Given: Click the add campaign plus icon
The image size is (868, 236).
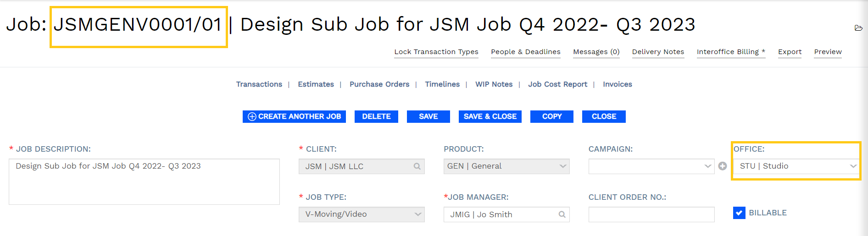Looking at the screenshot, I should 723,166.
